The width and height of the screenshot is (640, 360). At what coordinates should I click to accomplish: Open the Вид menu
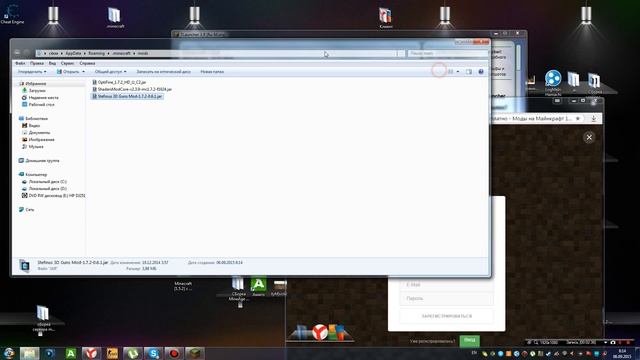tap(52, 63)
